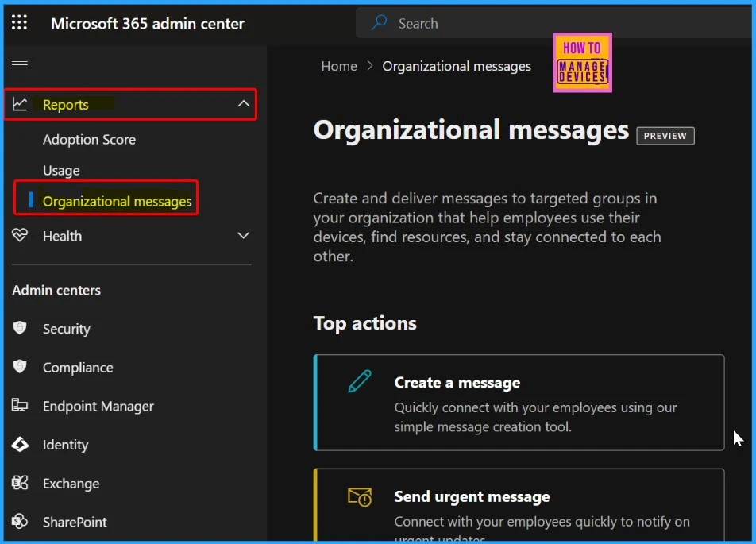756x544 pixels.
Task: Click the Admin centers heading
Action: [56, 291]
